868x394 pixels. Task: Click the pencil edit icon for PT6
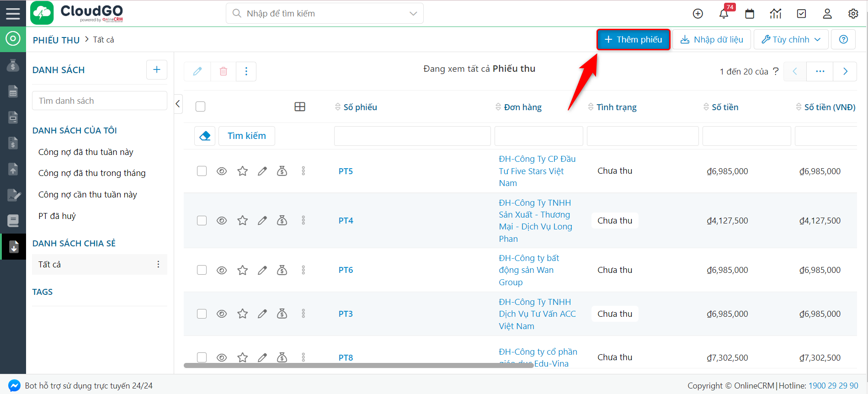pyautogui.click(x=262, y=270)
